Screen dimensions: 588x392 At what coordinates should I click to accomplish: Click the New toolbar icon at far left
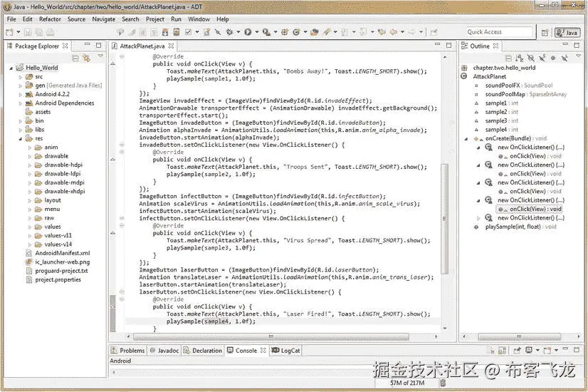click(9, 32)
